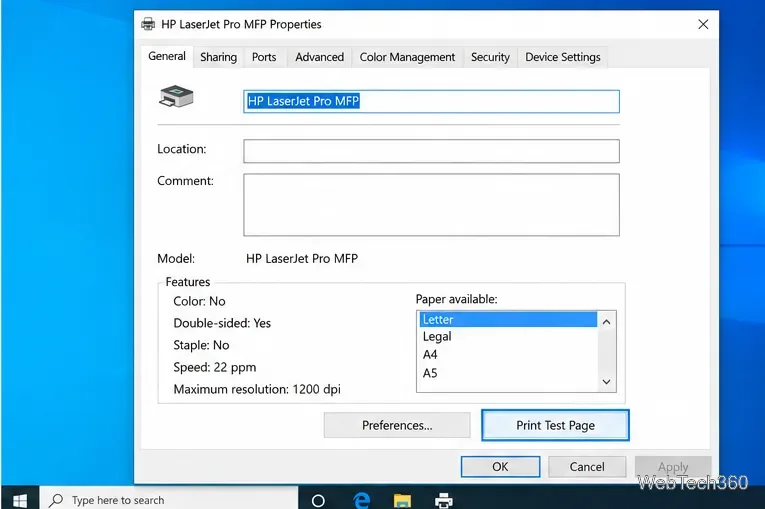Click the printer icon in the title bar
The width and height of the screenshot is (765, 509).
click(148, 24)
